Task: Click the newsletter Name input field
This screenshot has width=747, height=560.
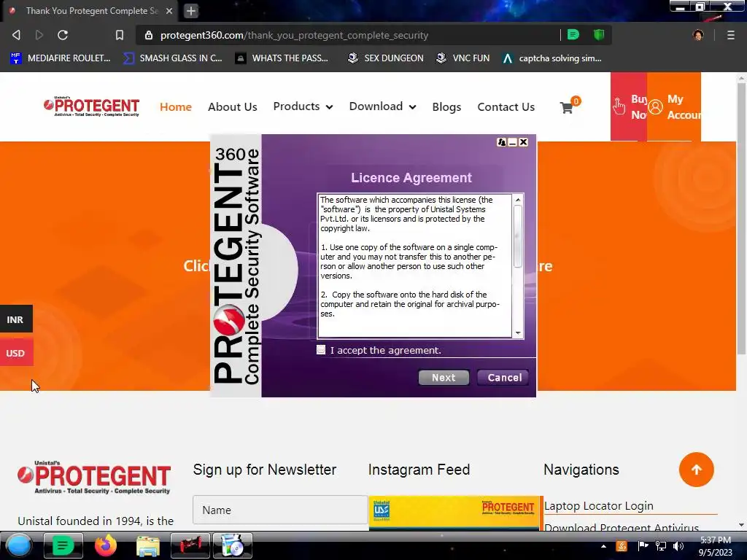Action: click(x=280, y=510)
